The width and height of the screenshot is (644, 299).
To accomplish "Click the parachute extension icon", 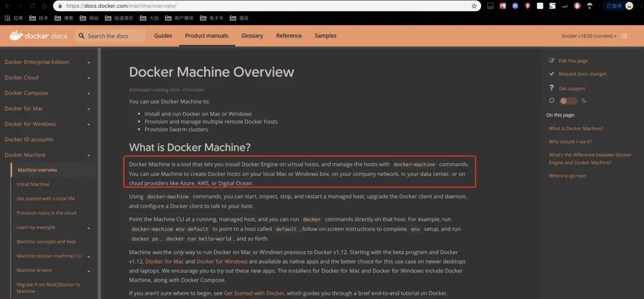I will 590,6.
